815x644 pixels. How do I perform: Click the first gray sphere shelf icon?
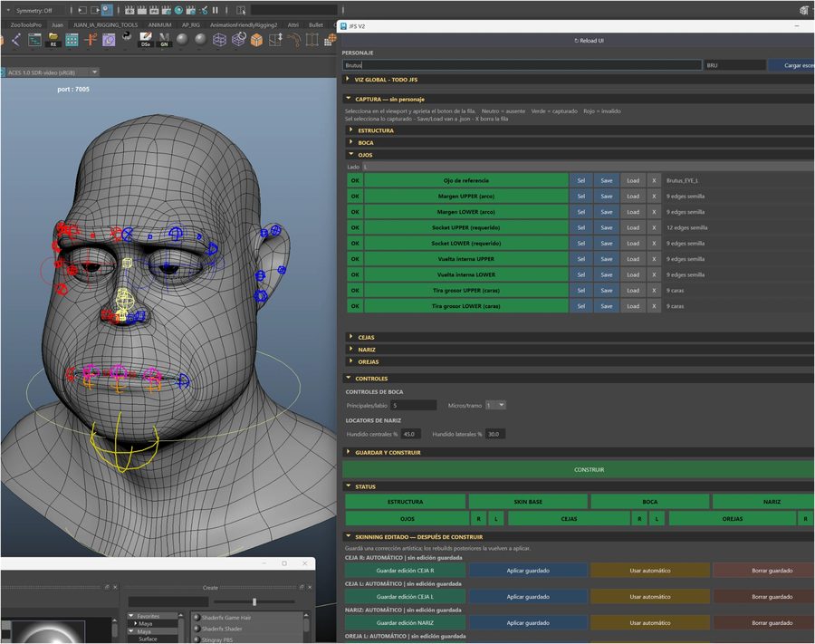tap(182, 40)
